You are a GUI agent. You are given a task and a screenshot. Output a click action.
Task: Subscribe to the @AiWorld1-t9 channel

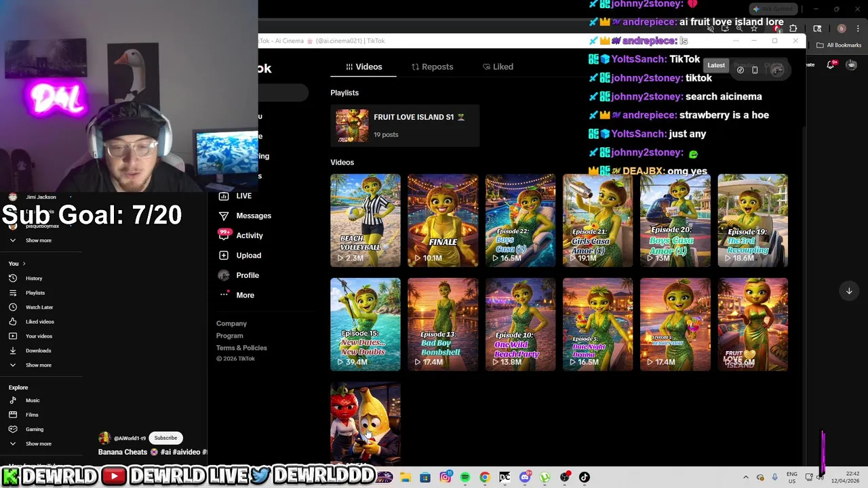pos(165,438)
